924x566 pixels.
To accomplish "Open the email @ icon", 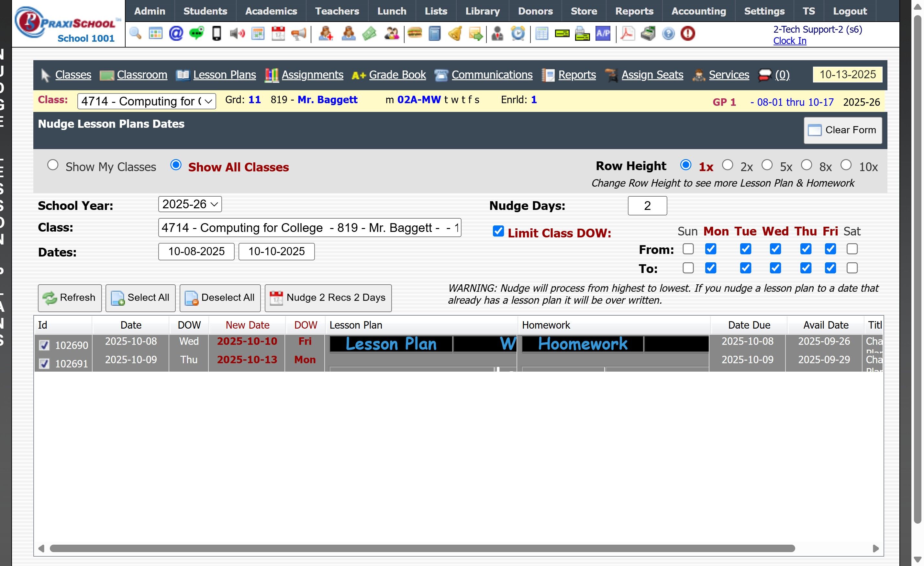I will 176,34.
